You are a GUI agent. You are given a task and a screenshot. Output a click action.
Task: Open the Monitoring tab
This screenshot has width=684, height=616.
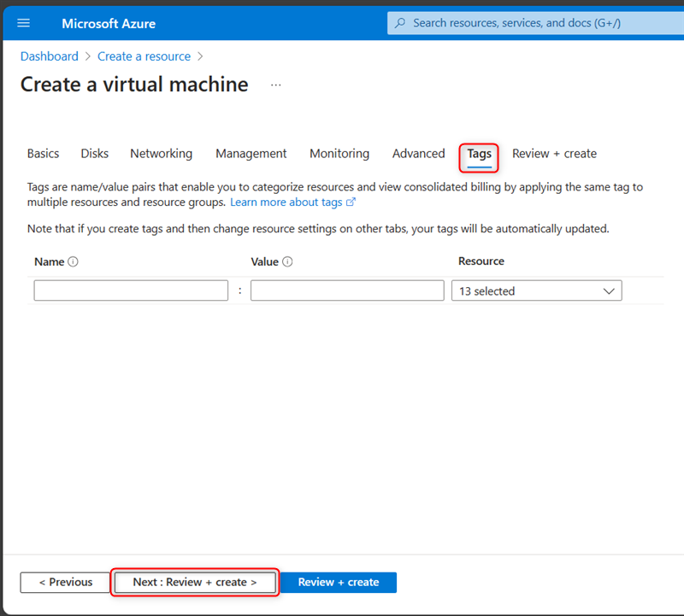point(339,154)
